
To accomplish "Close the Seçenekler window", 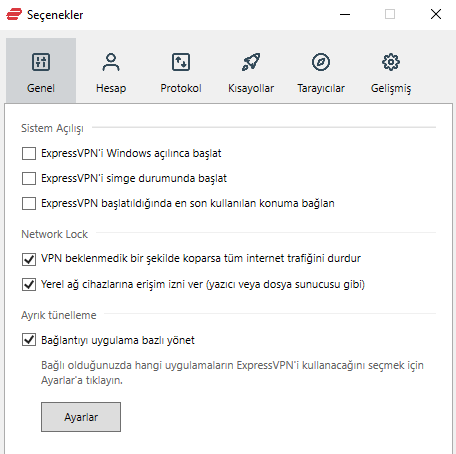I will (436, 14).
